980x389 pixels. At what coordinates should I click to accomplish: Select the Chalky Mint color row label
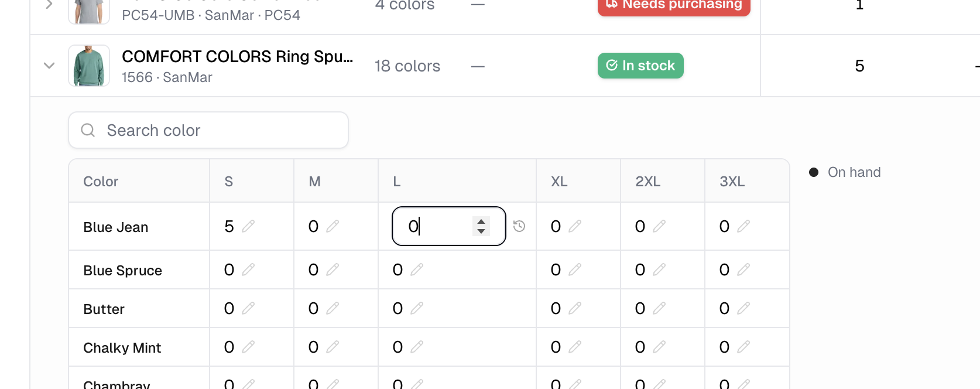click(122, 348)
